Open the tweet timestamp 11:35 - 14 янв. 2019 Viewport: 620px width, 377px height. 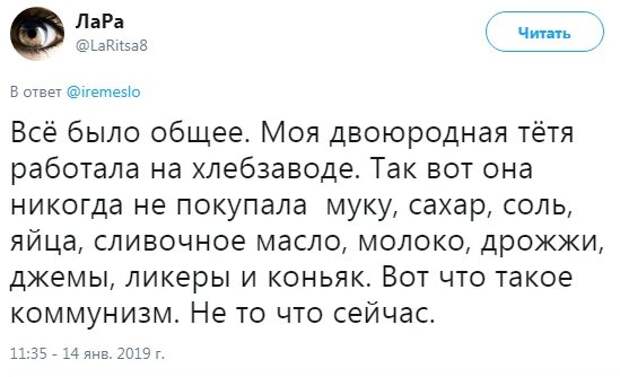[x=87, y=353]
